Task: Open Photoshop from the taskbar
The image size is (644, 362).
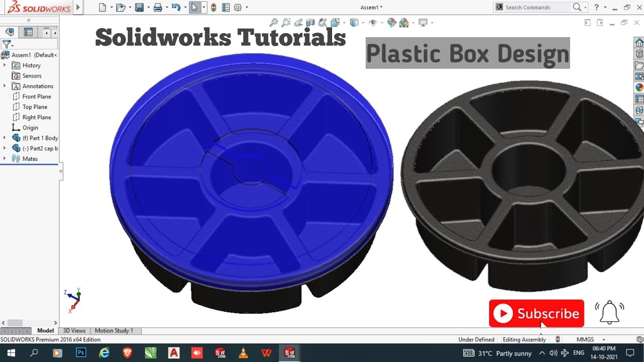Action: [x=80, y=353]
